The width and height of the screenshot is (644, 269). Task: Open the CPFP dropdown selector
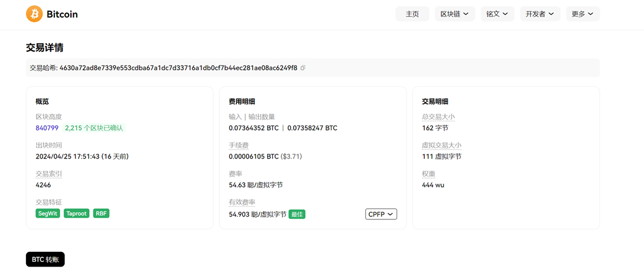click(x=381, y=214)
